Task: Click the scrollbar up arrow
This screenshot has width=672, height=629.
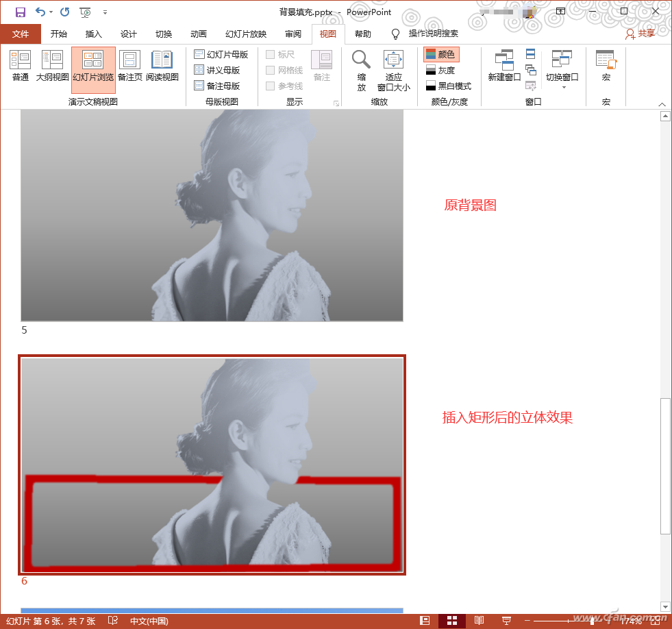Action: click(x=665, y=116)
